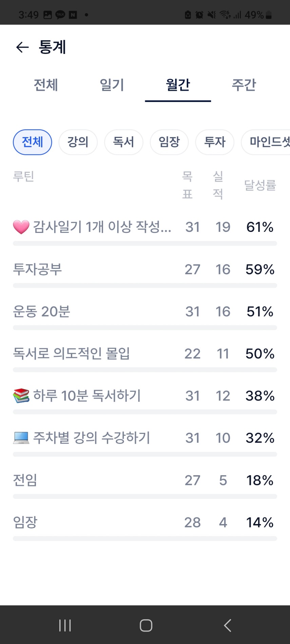The width and height of the screenshot is (290, 644).
Task: Tap the 달성률 column header
Action: (260, 185)
